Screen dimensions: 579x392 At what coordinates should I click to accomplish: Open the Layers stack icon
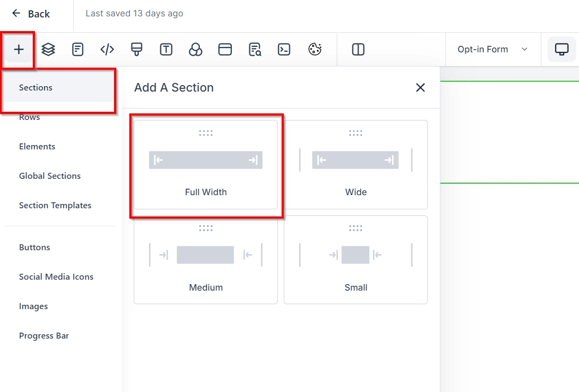point(49,50)
